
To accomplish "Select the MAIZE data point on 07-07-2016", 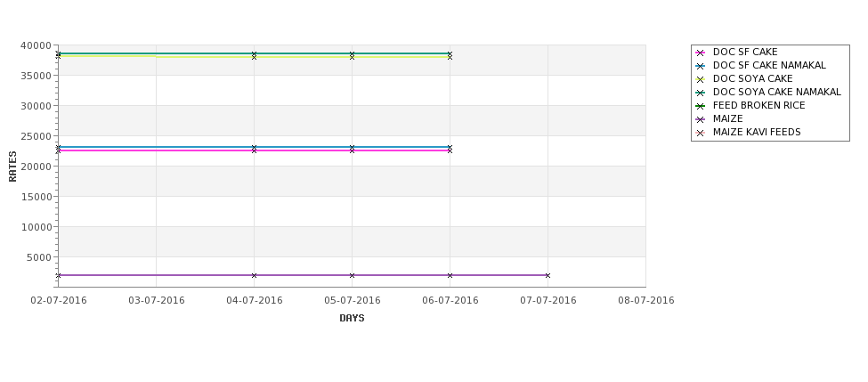I will (x=548, y=275).
